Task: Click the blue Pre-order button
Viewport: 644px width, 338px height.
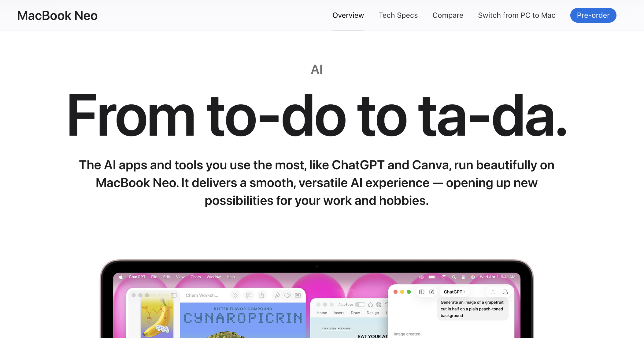Action: tap(593, 15)
